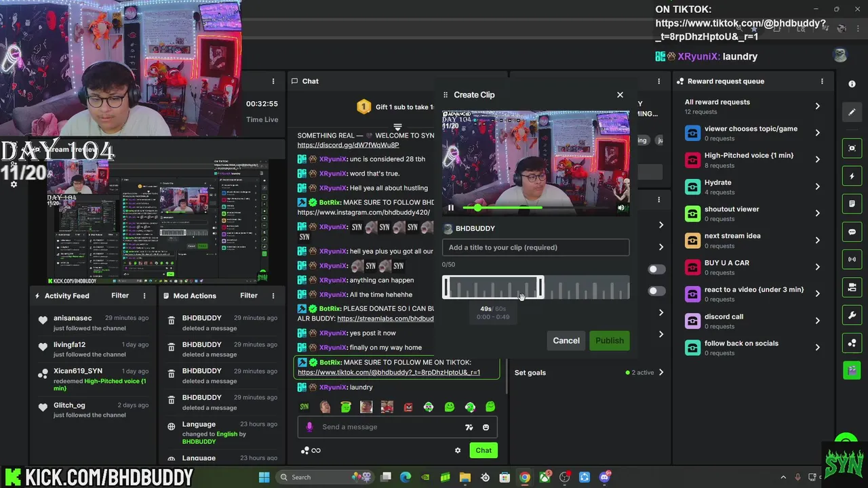868x488 pixels.
Task: Open the discord.gg invite link
Action: click(x=348, y=145)
